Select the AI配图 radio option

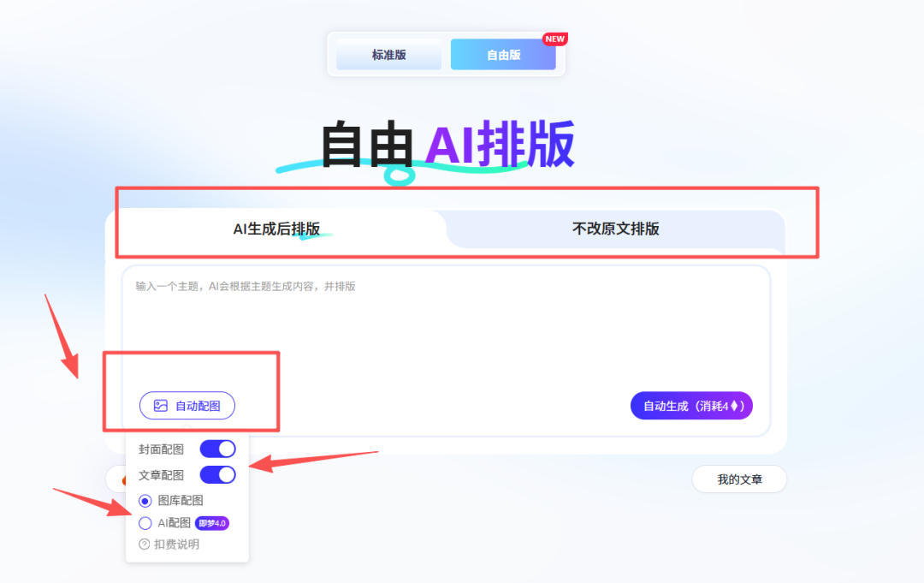(145, 523)
